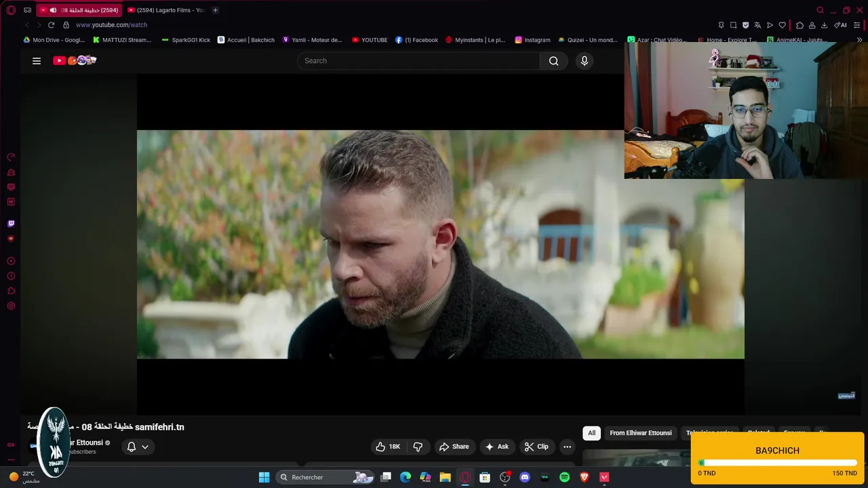868x488 pixels.
Task: Focus the YouTube Search field
Action: (x=418, y=61)
